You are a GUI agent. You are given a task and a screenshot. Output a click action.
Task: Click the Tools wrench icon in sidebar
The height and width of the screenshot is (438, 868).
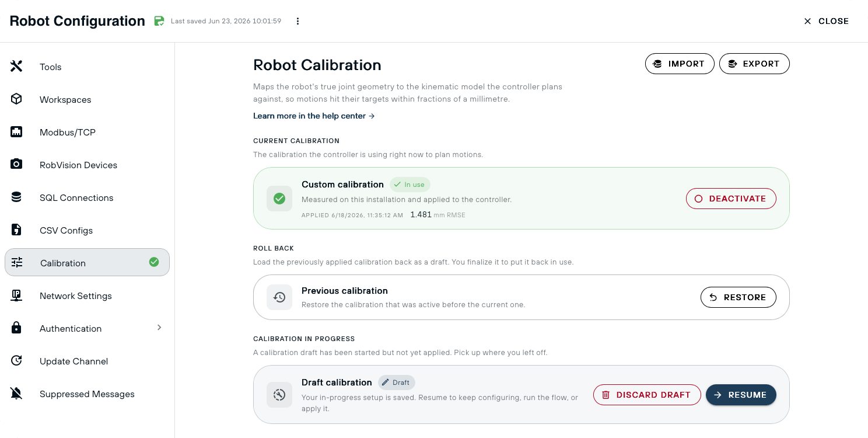[16, 67]
